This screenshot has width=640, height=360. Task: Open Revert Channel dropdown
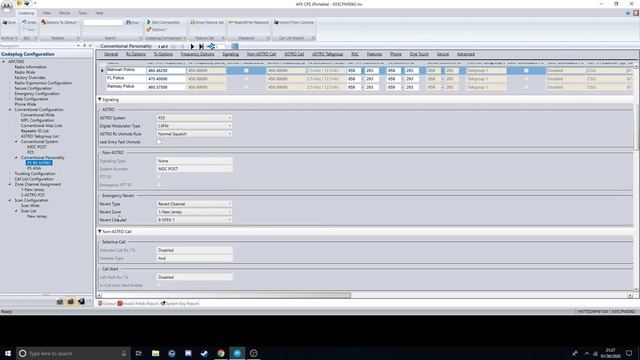(194, 220)
